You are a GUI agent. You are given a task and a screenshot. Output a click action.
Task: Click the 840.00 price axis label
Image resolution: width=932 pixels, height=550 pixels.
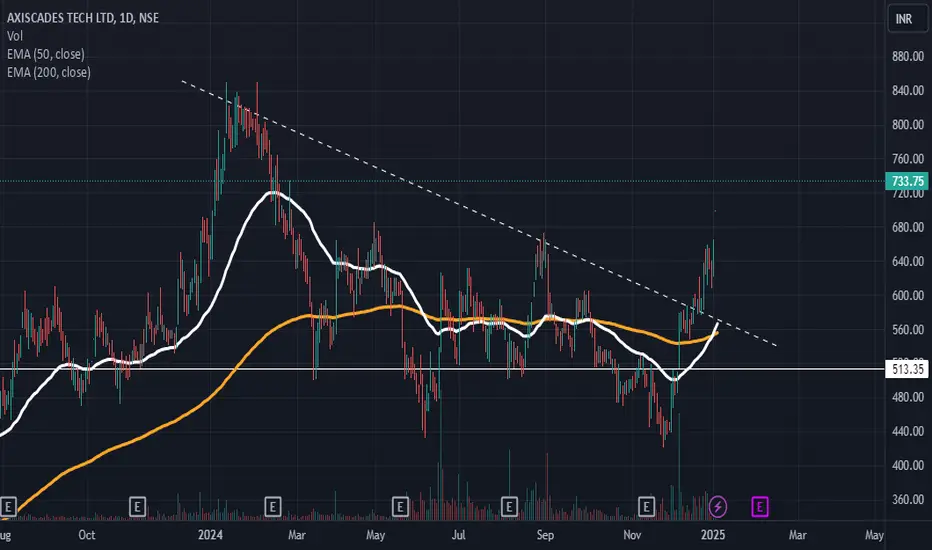coord(908,90)
